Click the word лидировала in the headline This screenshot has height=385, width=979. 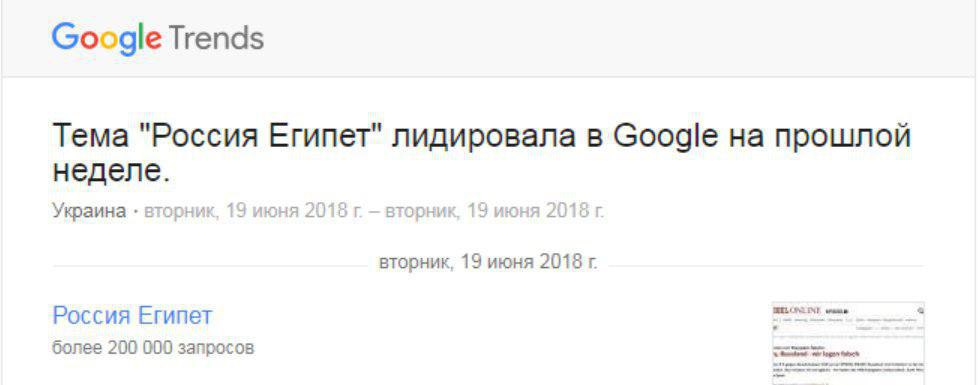pos(484,137)
